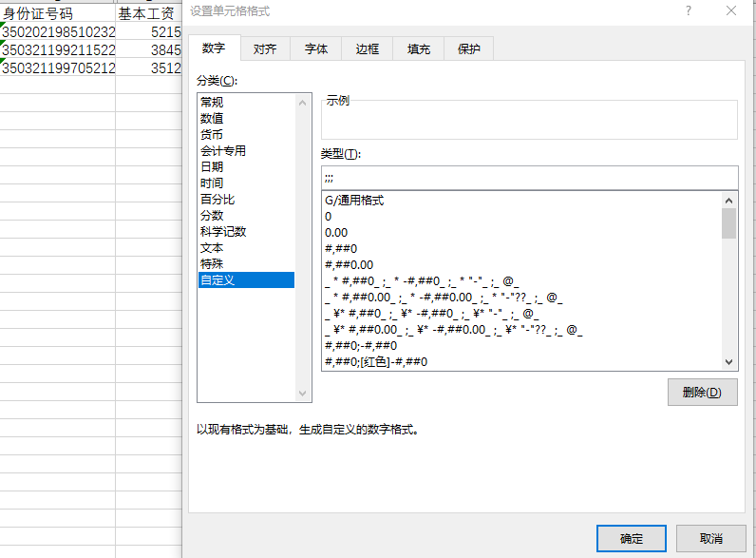The height and width of the screenshot is (558, 756).
Task: Select the cell with 35020219851023 ID
Action: pyautogui.click(x=57, y=31)
